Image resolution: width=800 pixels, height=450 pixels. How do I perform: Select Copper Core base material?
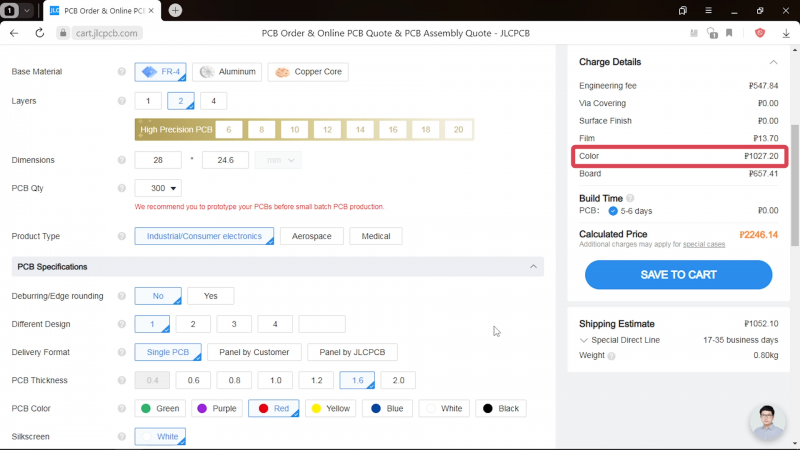308,72
